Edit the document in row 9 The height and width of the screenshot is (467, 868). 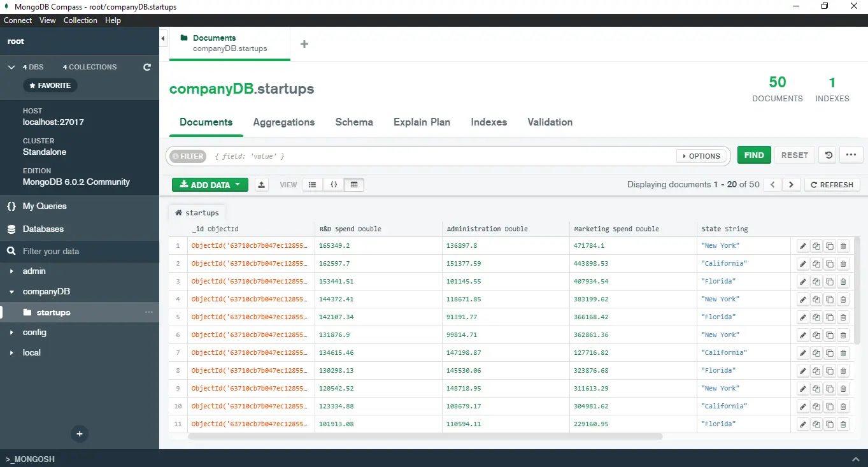pyautogui.click(x=803, y=389)
